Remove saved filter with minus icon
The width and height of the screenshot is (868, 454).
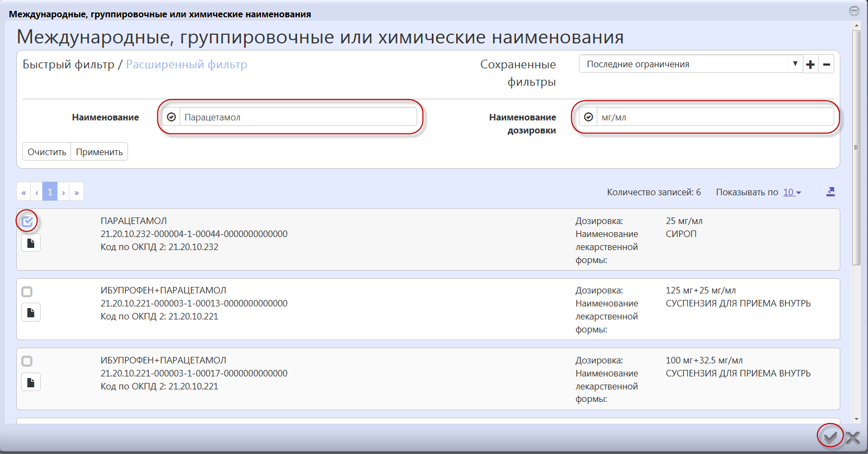pos(826,65)
